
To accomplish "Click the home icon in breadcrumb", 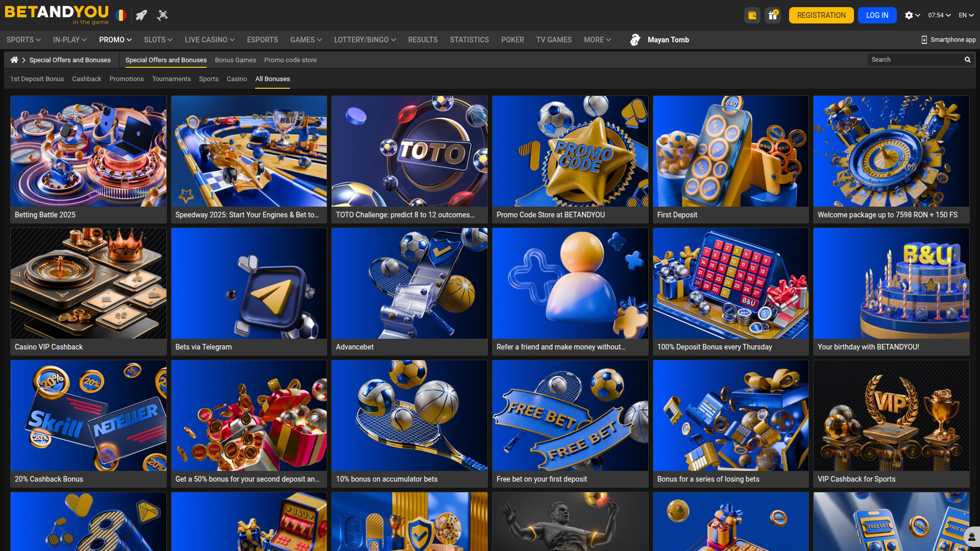I will pyautogui.click(x=14, y=60).
